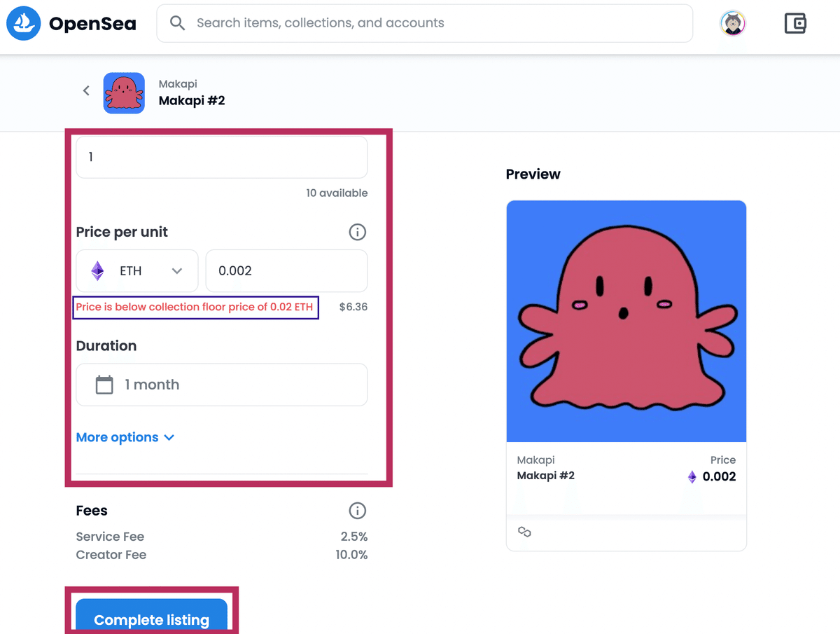Open the ETH currency dropdown
This screenshot has height=634, width=840.
click(137, 271)
